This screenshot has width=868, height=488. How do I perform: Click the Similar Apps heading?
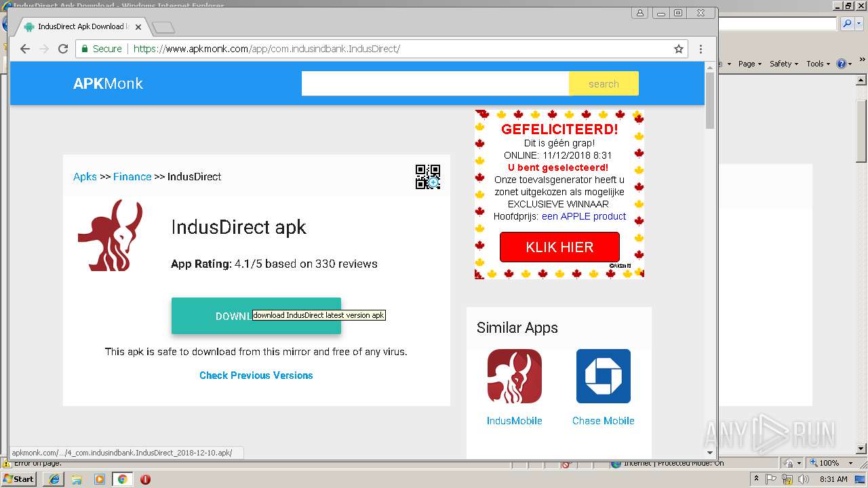tap(517, 327)
